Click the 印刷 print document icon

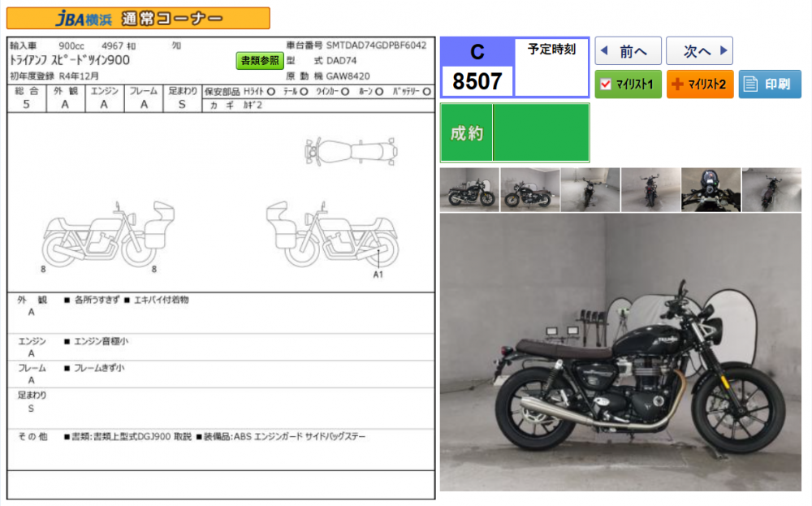click(x=751, y=84)
